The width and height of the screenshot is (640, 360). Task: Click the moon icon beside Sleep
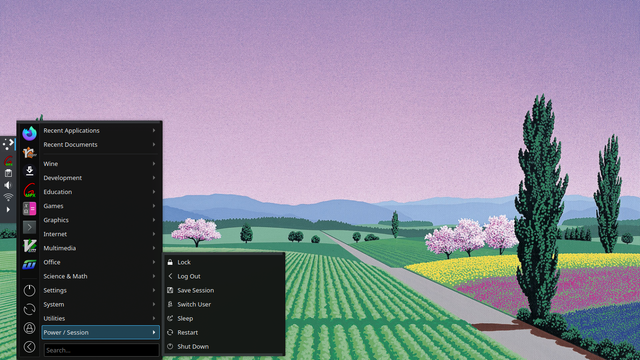(x=170, y=318)
